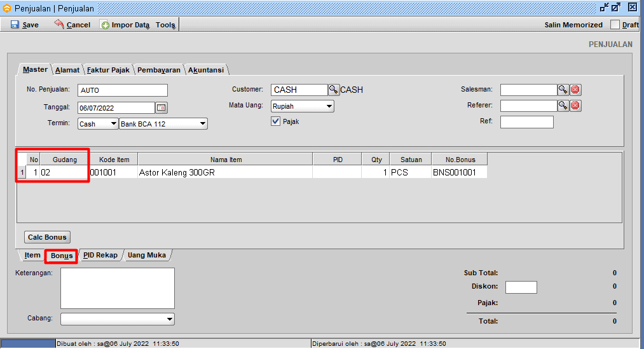Click the empty PID cell of Astor Kaleng row
This screenshot has width=644, height=349.
tap(337, 172)
